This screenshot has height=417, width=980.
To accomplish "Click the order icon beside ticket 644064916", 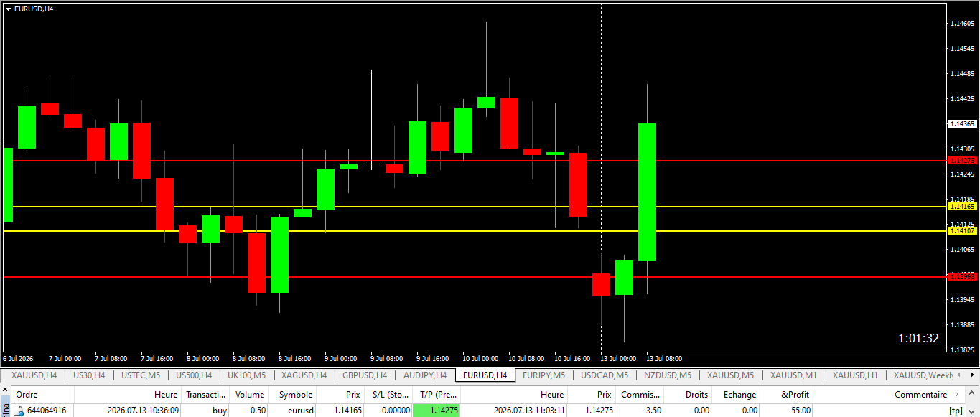I will [19, 411].
